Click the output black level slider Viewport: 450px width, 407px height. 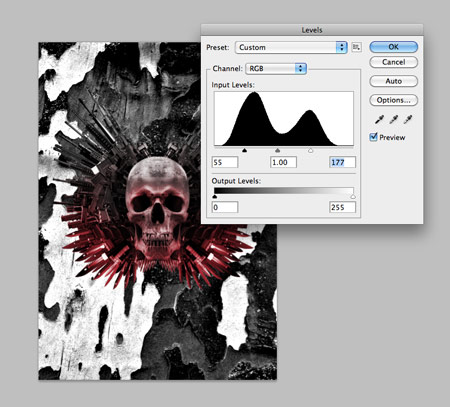[215, 197]
